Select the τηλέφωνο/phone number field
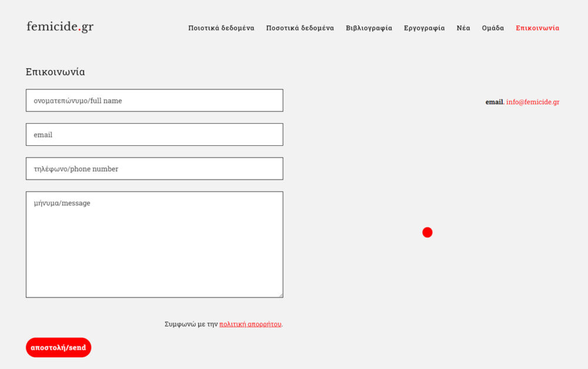The width and height of the screenshot is (588, 369). [x=154, y=169]
